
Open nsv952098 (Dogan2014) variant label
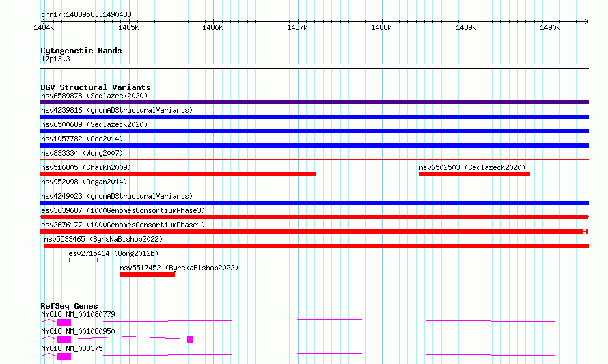[84, 182]
